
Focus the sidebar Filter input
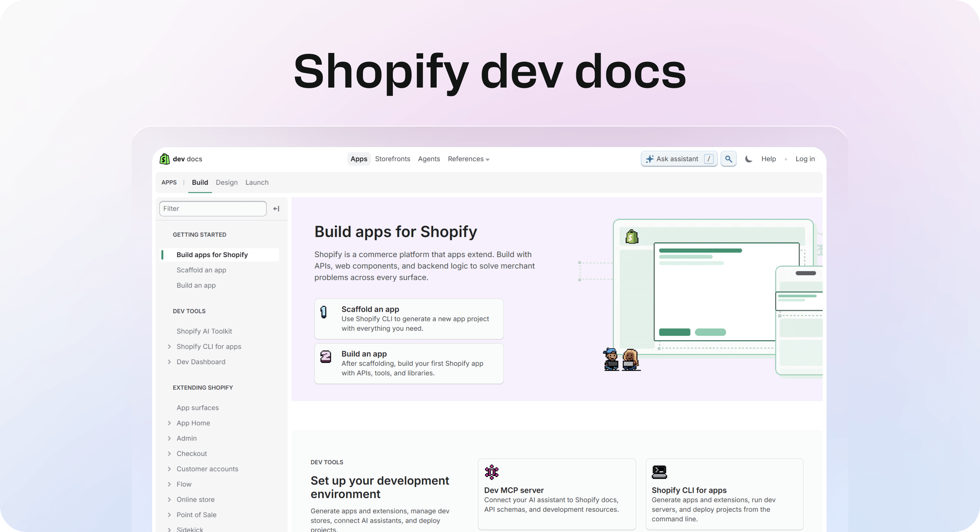pyautogui.click(x=213, y=209)
